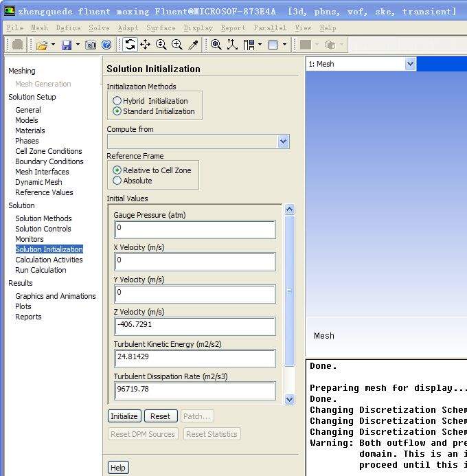Click the Initialize button
The height and width of the screenshot is (476, 467).
[124, 416]
